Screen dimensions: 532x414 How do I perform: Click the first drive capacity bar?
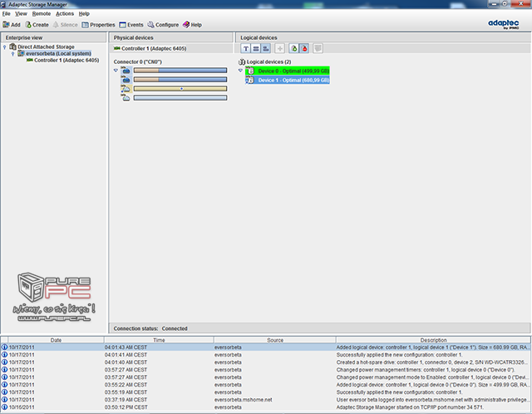[180, 71]
